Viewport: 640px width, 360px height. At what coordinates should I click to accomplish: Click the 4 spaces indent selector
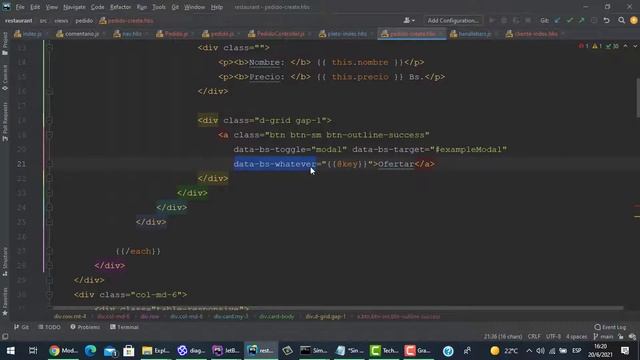(576, 337)
